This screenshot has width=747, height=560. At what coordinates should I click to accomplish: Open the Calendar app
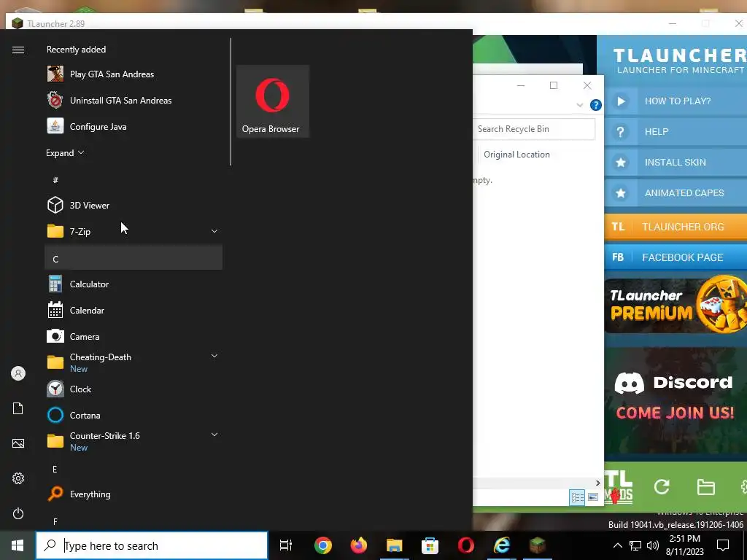(133, 311)
